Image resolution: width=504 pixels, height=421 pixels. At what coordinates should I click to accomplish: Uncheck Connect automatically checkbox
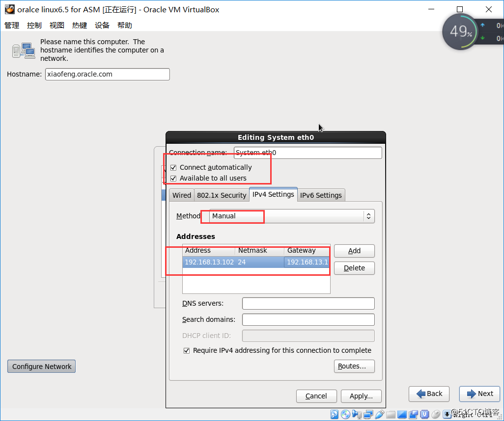click(173, 168)
